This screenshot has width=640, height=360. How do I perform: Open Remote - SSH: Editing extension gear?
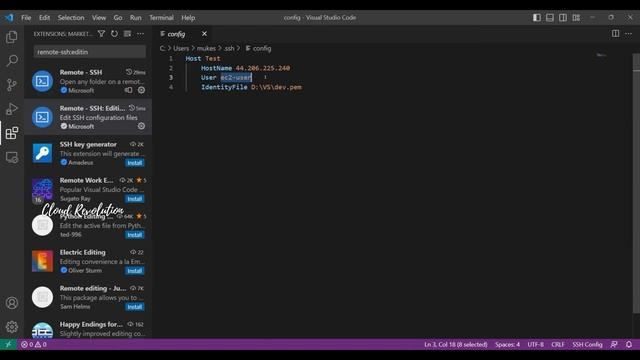[x=141, y=126]
